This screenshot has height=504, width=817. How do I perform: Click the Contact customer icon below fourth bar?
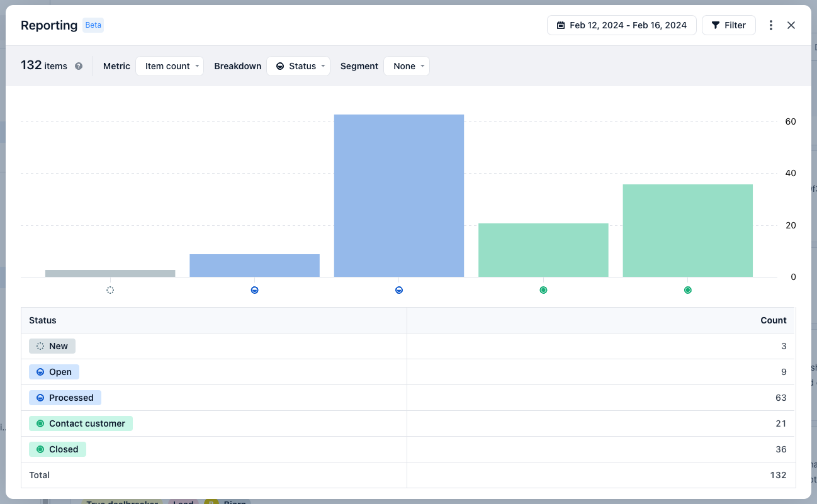coord(543,290)
